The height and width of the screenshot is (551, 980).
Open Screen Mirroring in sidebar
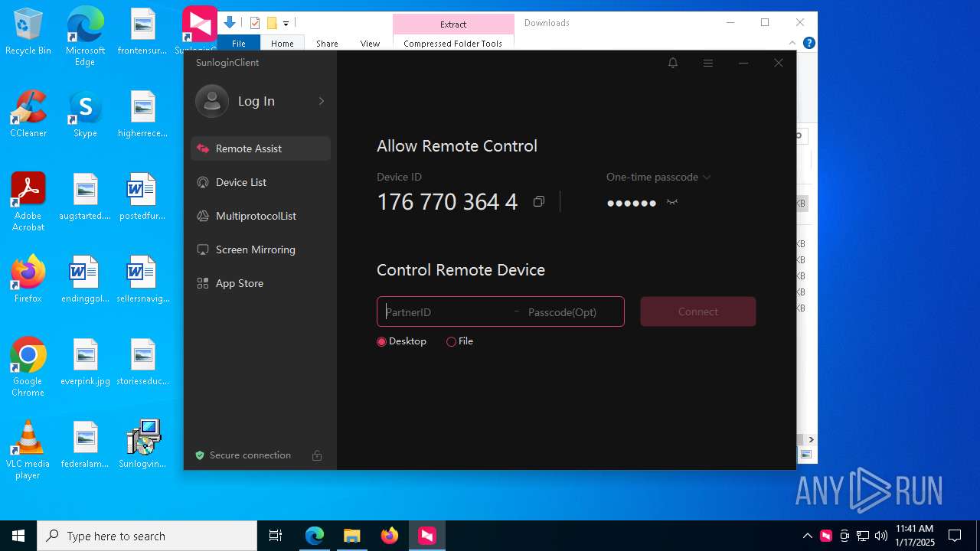[x=260, y=249]
